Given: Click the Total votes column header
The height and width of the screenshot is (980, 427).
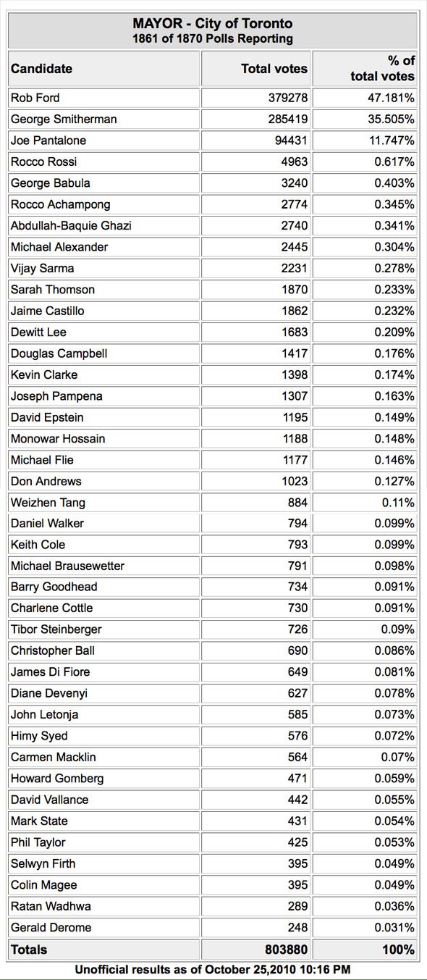Looking at the screenshot, I should pyautogui.click(x=256, y=69).
